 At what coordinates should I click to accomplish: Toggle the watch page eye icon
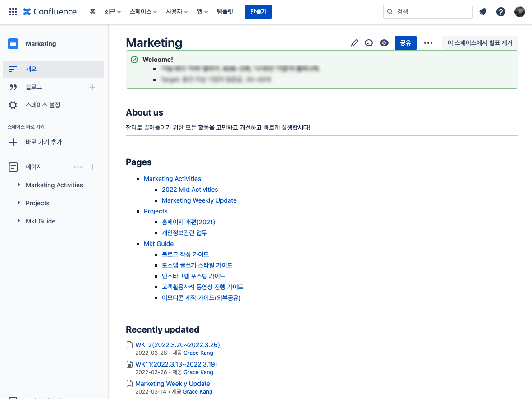[x=384, y=43]
